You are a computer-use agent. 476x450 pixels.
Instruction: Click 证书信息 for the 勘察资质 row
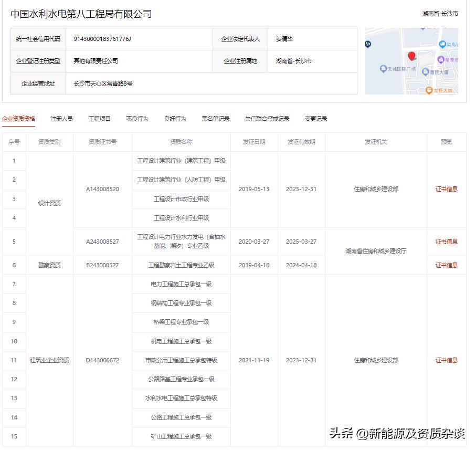pos(445,265)
